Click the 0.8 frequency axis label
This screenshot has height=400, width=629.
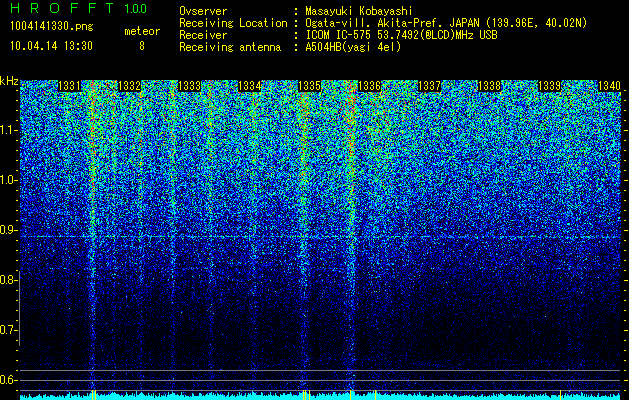[8, 280]
